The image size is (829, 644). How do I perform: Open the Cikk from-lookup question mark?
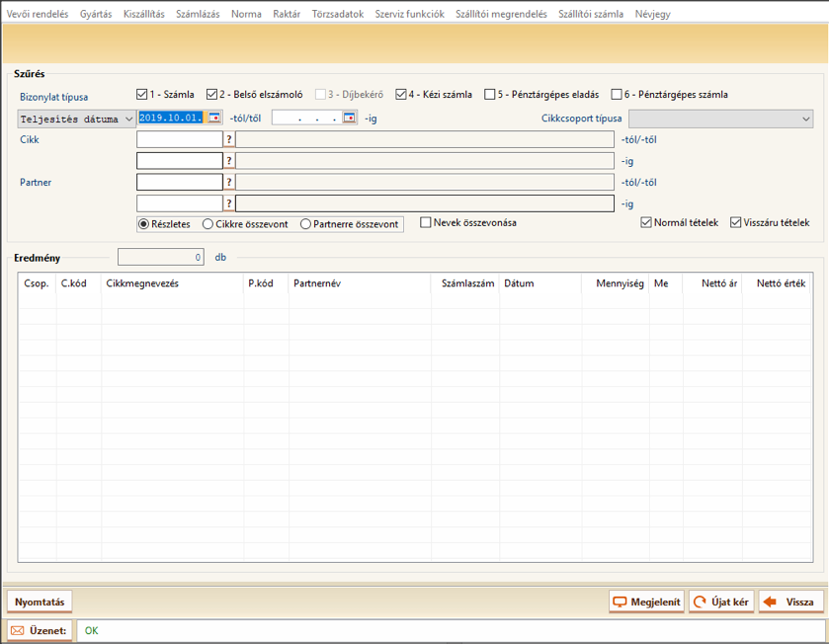pos(229,139)
